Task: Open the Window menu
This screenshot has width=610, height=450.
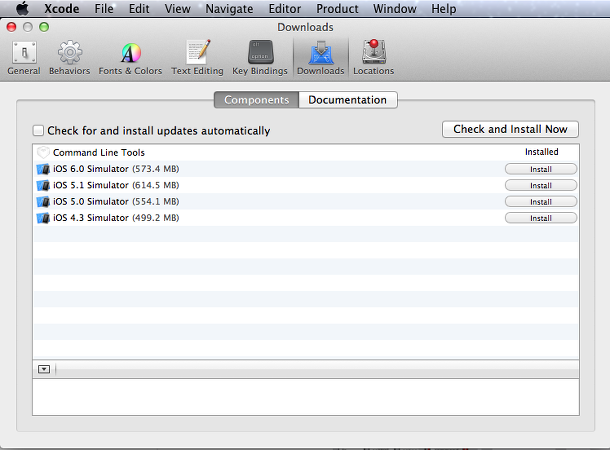Action: [x=394, y=9]
